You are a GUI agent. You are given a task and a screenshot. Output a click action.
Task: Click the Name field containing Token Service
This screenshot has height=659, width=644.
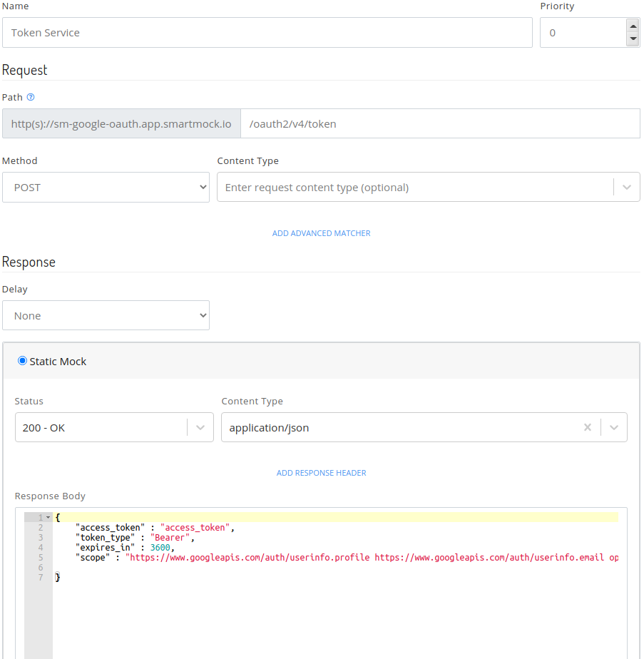267,32
